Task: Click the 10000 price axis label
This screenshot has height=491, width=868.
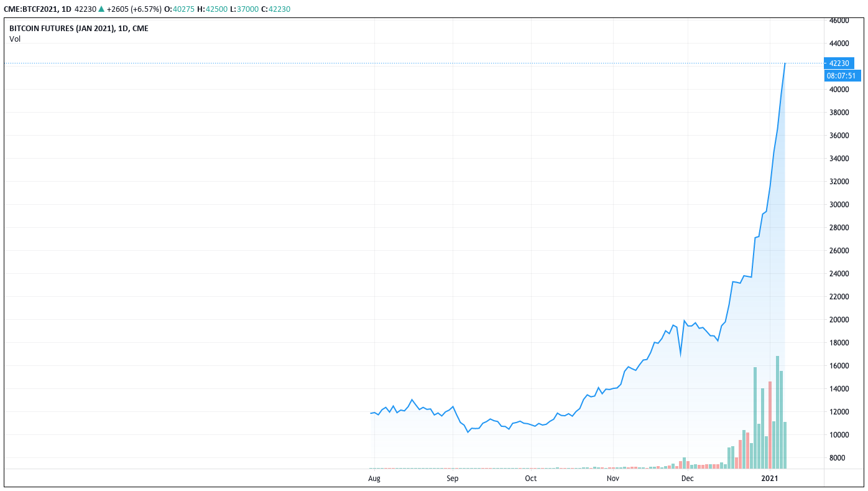Action: click(839, 435)
